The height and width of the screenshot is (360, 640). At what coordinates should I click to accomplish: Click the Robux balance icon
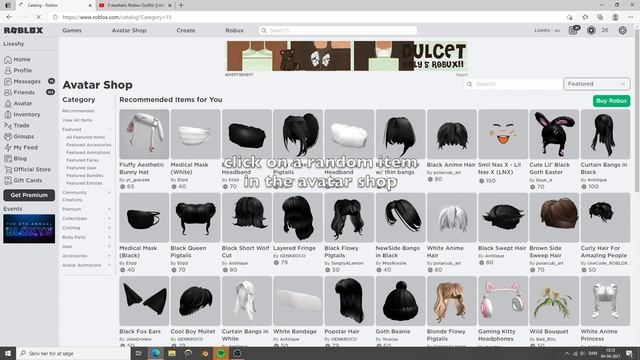point(591,30)
